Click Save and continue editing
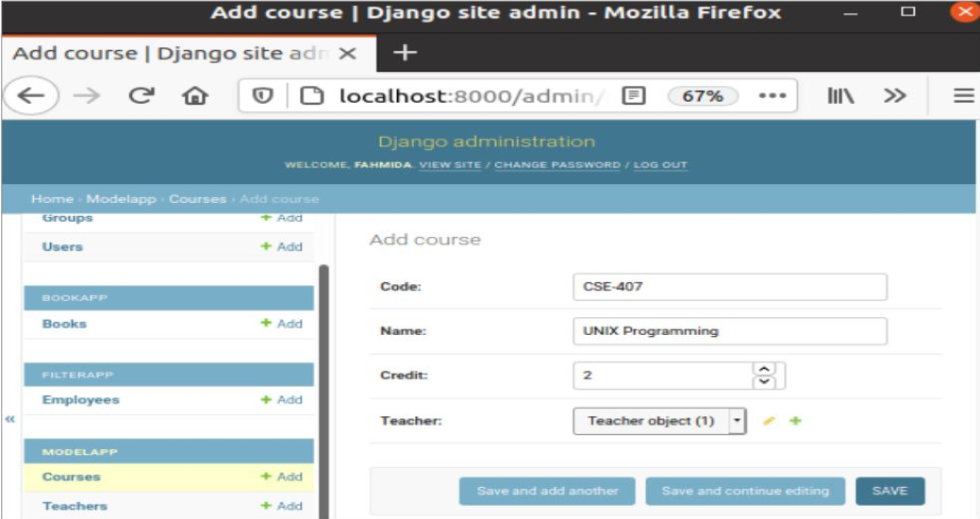The width and height of the screenshot is (980, 519). pos(745,491)
